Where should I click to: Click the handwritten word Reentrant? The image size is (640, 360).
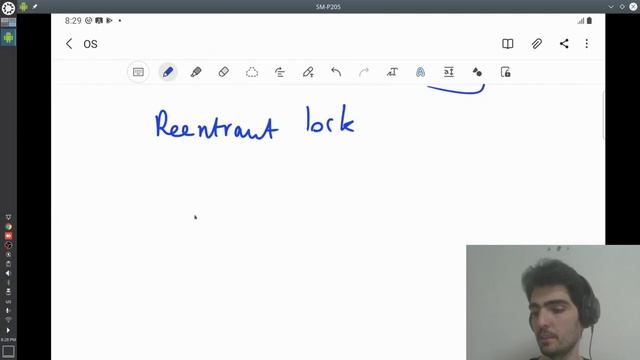(x=216, y=124)
